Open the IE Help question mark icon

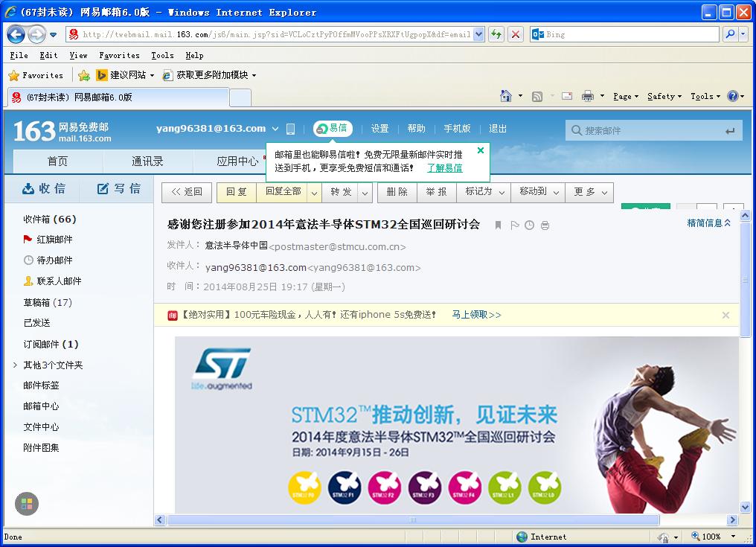pyautogui.click(x=732, y=96)
